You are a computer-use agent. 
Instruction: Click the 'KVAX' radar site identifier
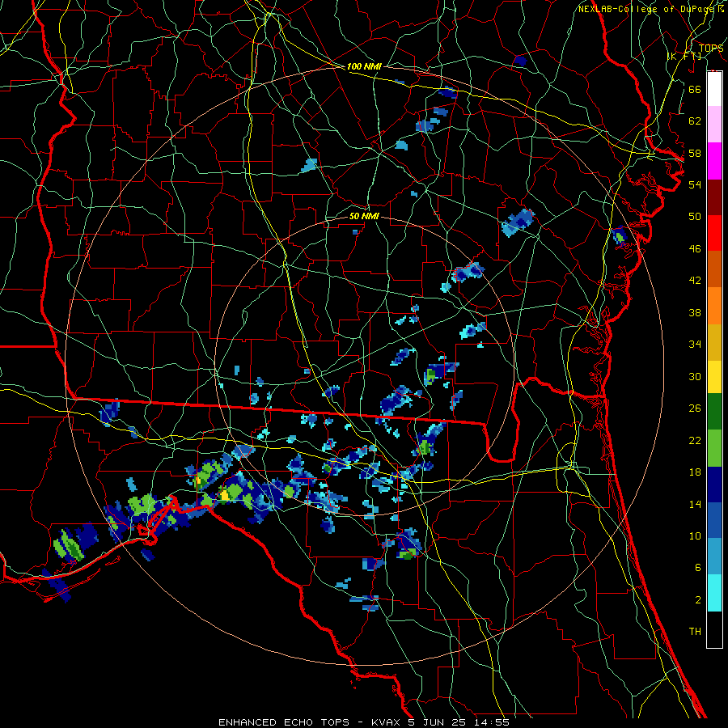[x=387, y=722]
